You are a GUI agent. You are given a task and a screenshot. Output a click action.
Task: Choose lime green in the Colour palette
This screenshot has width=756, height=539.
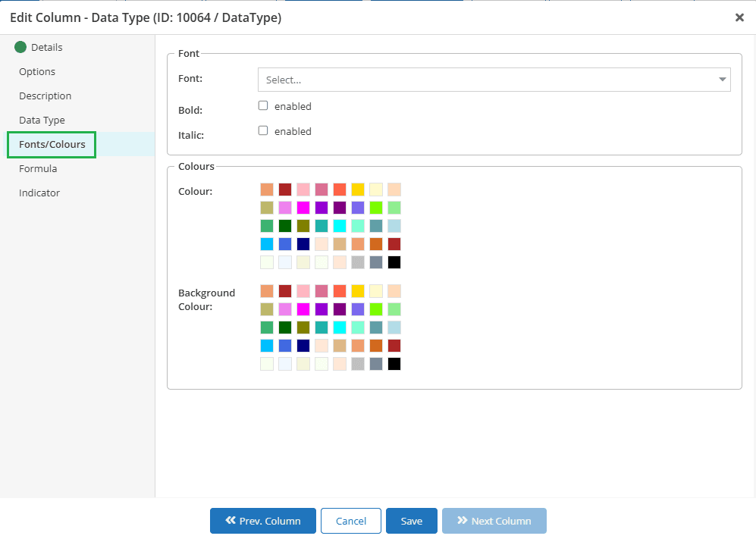376,208
